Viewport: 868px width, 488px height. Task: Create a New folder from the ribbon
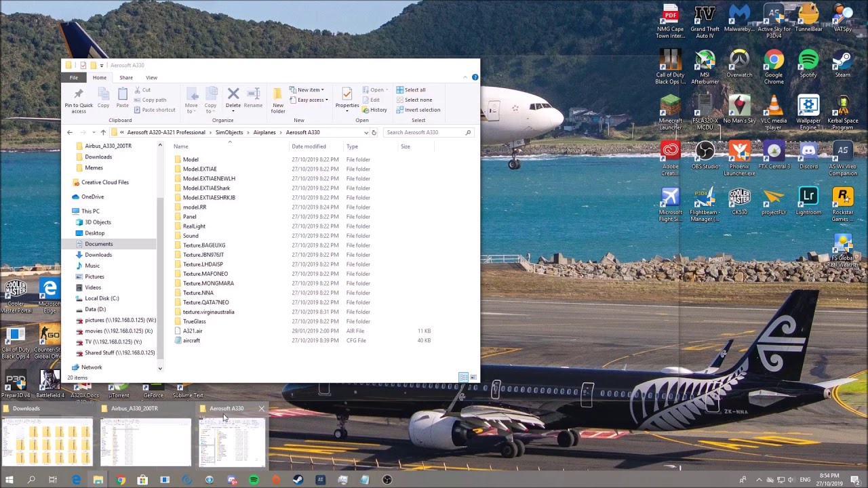(x=278, y=100)
